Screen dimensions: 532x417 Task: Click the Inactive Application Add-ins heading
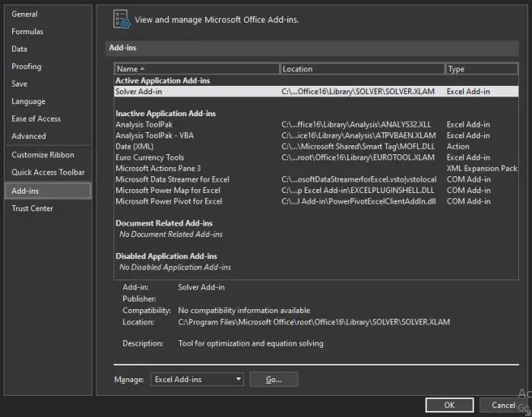pyautogui.click(x=166, y=114)
